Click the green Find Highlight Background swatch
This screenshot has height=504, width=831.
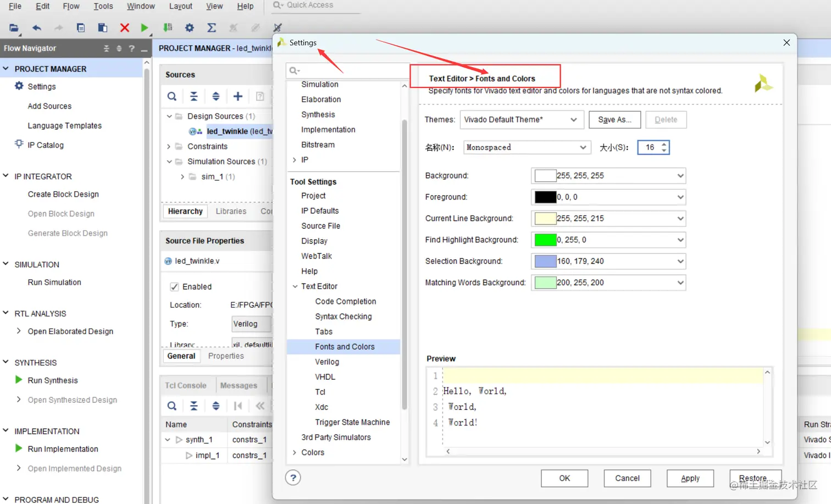point(545,240)
